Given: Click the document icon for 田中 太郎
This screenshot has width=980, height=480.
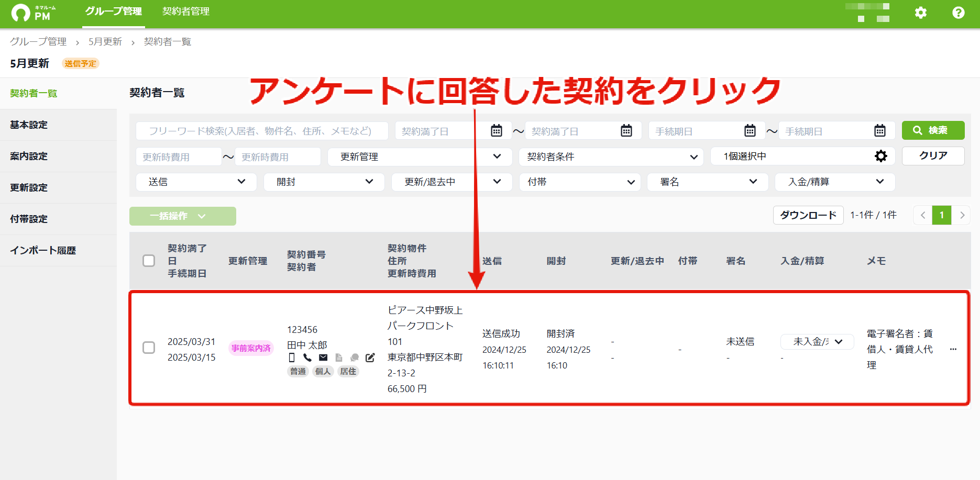Looking at the screenshot, I should tap(339, 358).
